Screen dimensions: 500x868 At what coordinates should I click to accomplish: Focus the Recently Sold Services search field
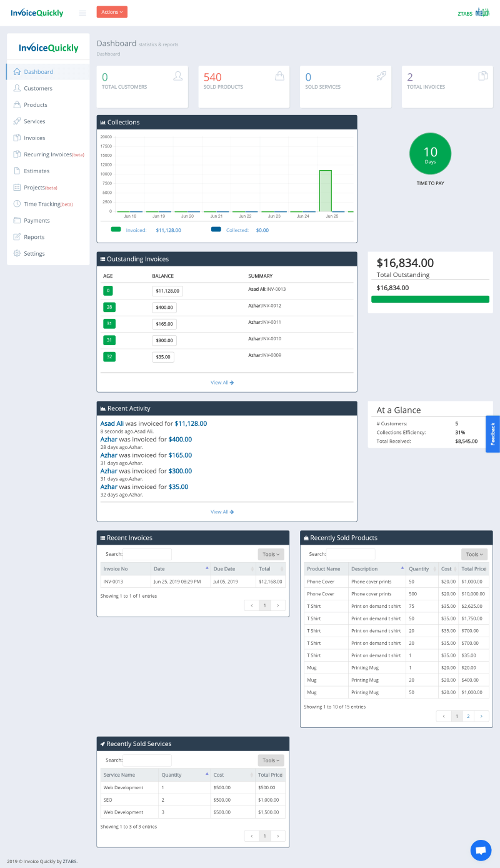(147, 760)
